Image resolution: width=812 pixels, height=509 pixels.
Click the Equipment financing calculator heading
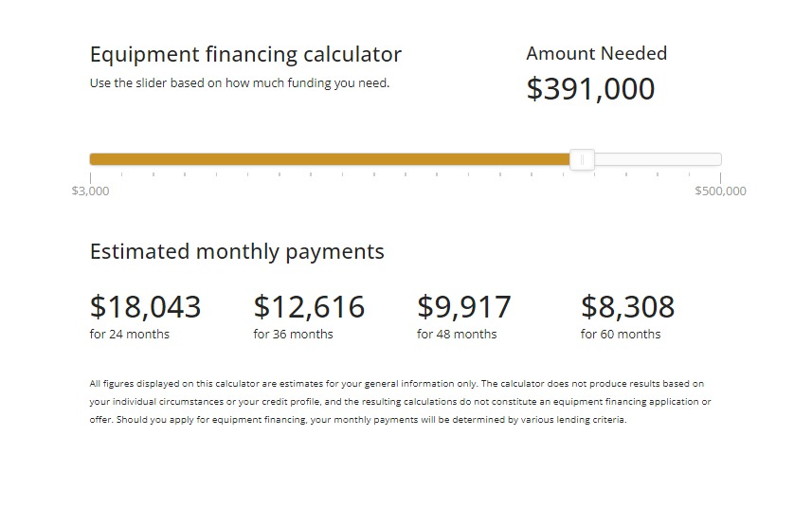point(245,54)
